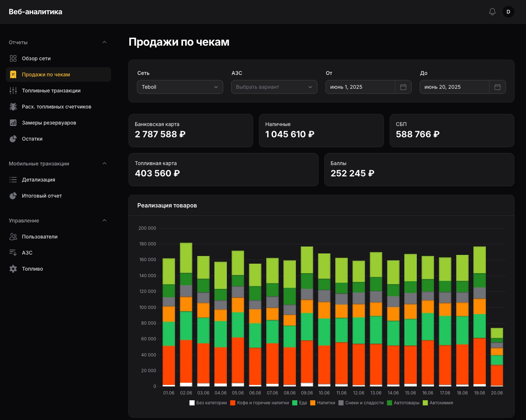This screenshot has width=526, height=420.
Task: Collapse the Мобильные транзакции section
Action: click(x=104, y=164)
